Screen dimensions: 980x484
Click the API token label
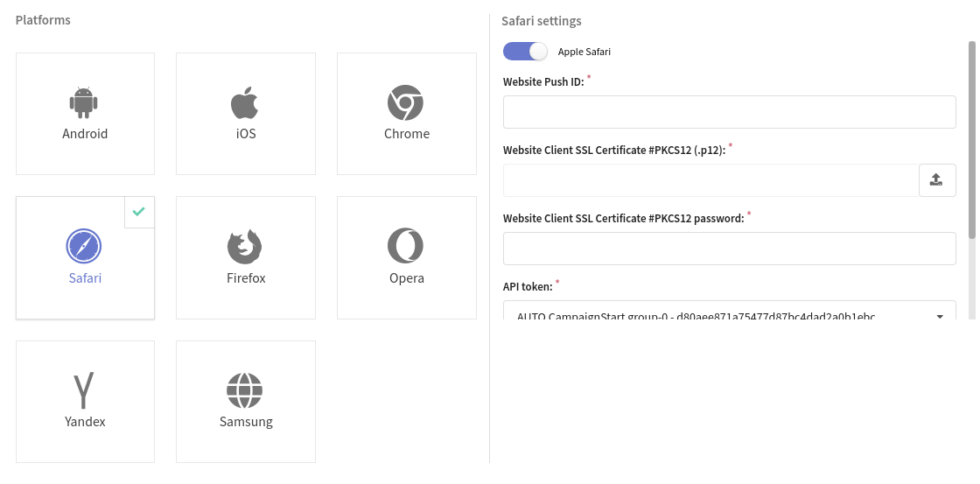click(x=528, y=286)
